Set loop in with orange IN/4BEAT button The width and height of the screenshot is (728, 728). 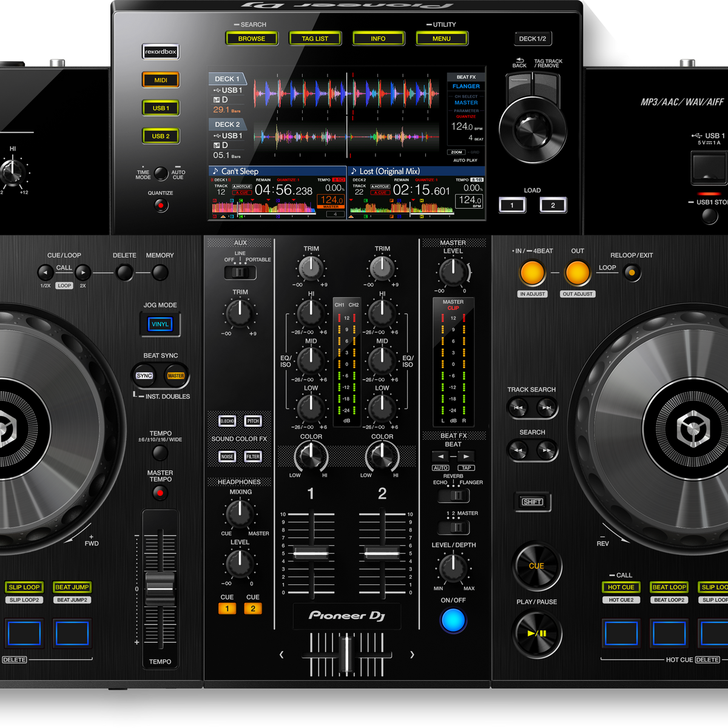532,273
